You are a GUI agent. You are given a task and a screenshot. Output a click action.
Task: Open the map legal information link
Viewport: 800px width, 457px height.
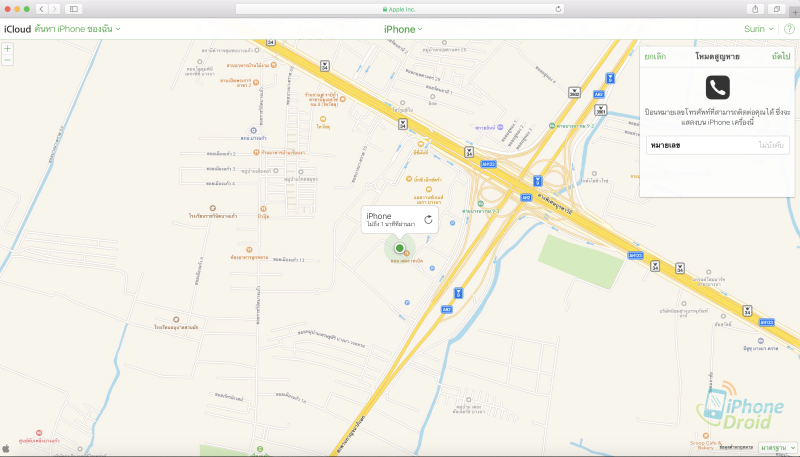click(x=736, y=447)
